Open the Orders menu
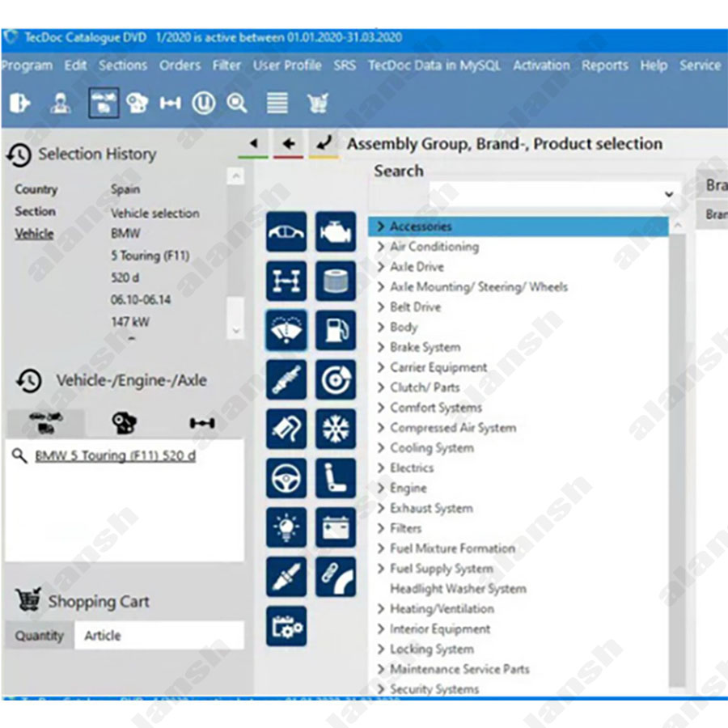728x728 pixels. 180,65
